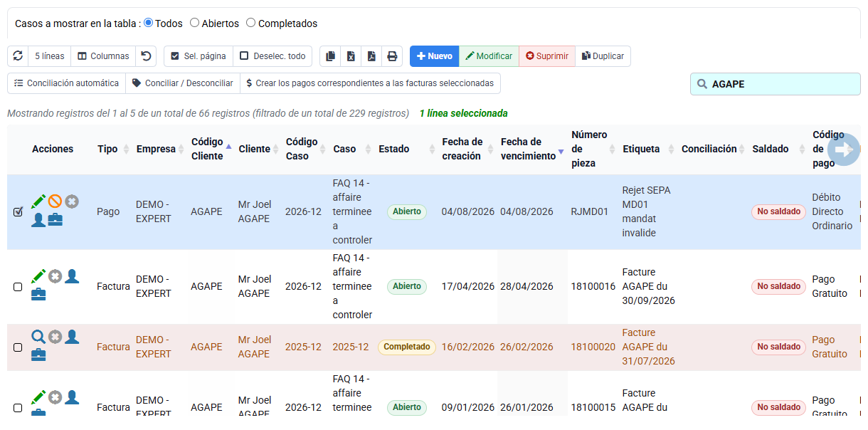Check the 18100020 completed row checkbox

coord(18,347)
